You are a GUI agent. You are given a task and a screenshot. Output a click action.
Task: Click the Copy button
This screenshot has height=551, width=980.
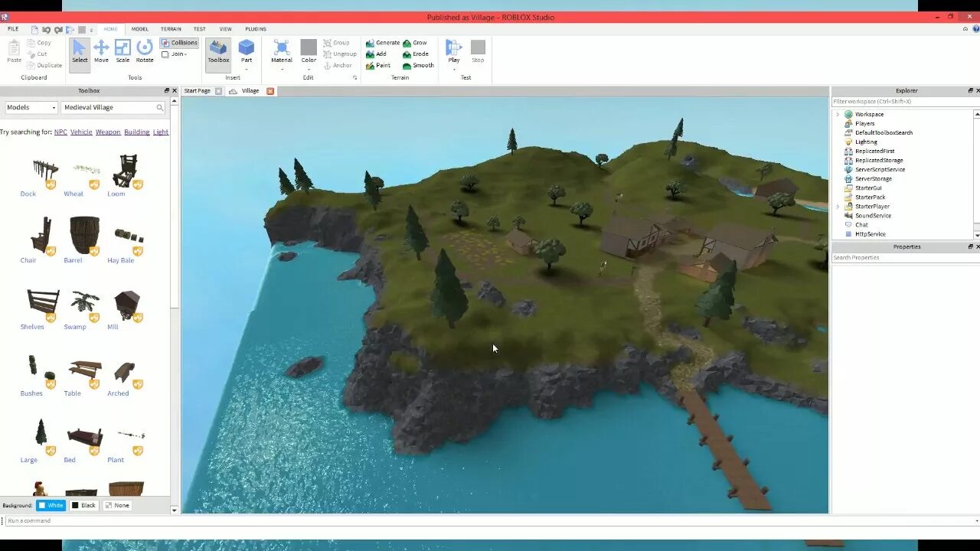(x=39, y=43)
